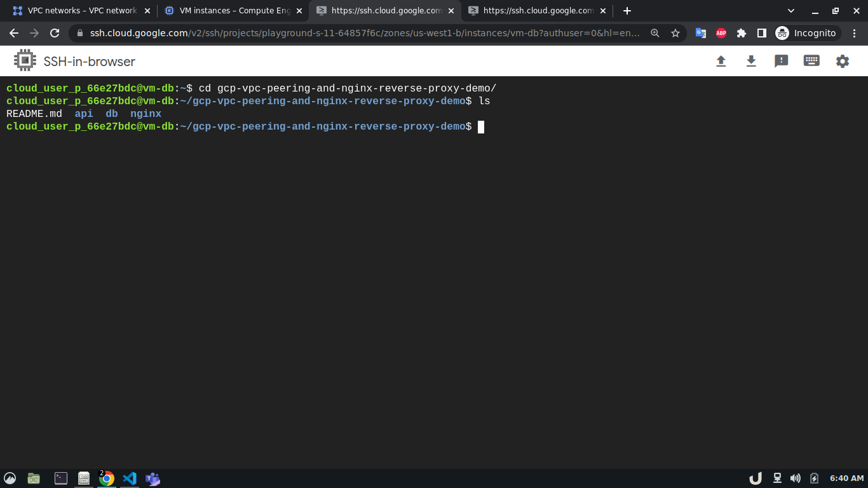
Task: Open the keyboard shortcuts icon
Action: click(811, 61)
